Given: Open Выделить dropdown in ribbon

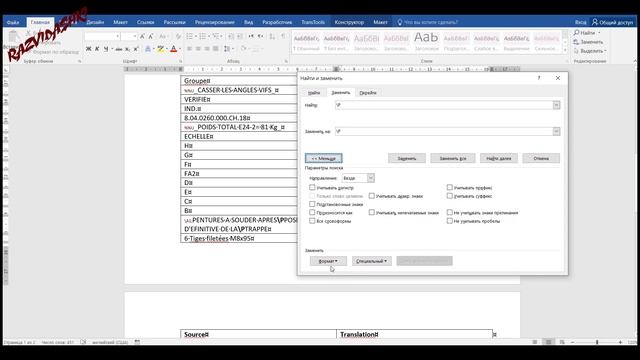Looking at the screenshot, I should 589,51.
